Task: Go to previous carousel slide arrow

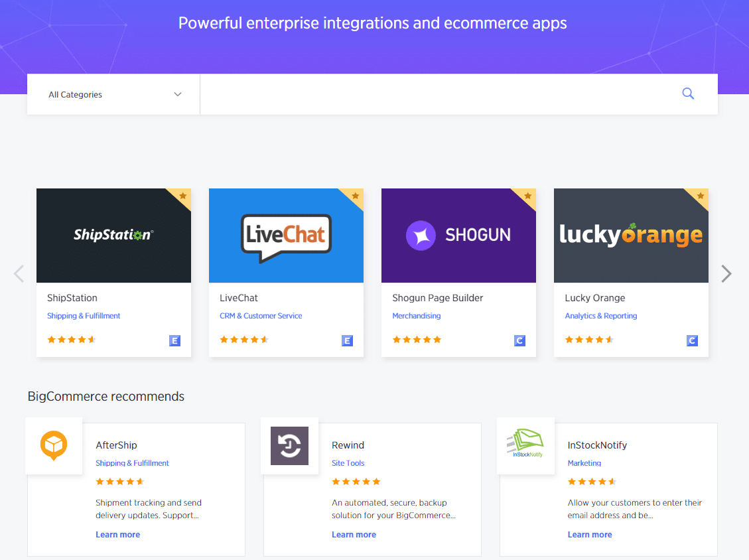Action: click(19, 273)
